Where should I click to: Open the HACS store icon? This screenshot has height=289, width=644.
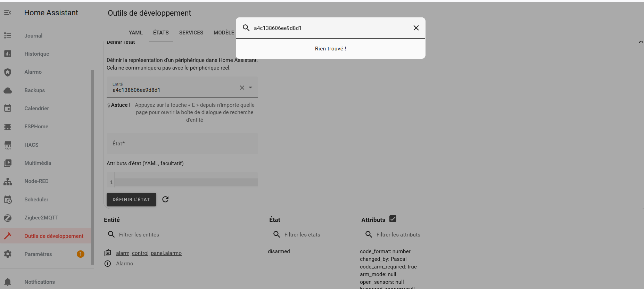click(8, 145)
